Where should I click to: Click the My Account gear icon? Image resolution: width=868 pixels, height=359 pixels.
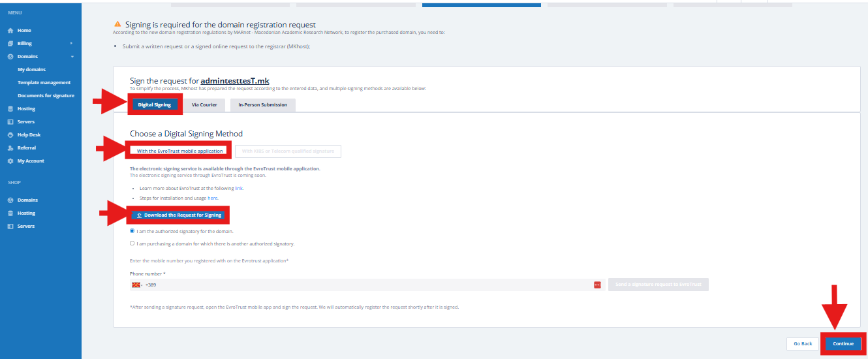(10, 161)
